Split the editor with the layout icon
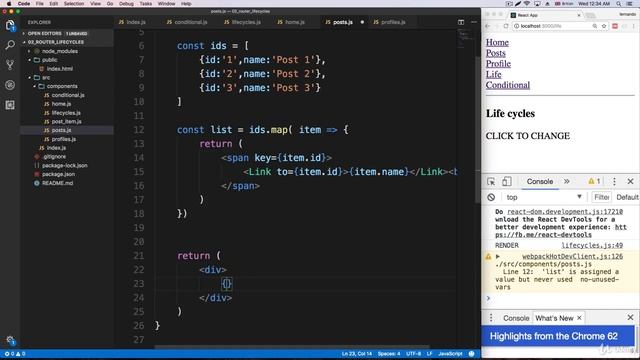Viewport: 640px width, 360px height. 461,22
